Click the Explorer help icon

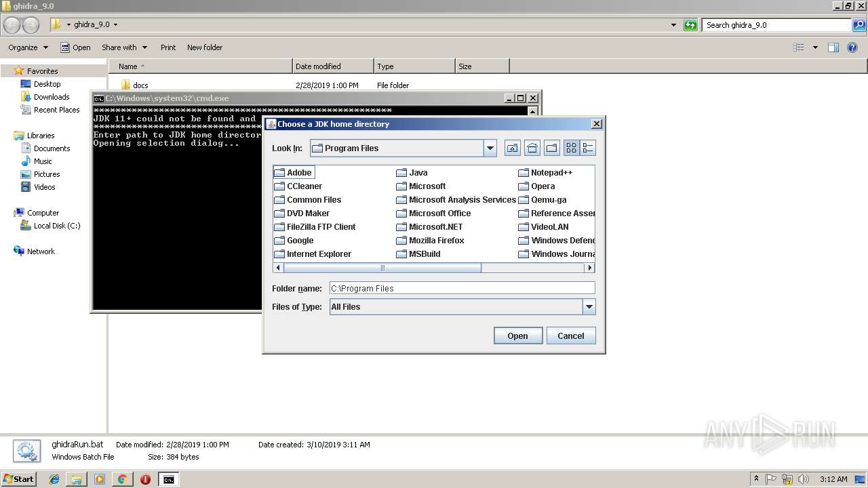852,47
